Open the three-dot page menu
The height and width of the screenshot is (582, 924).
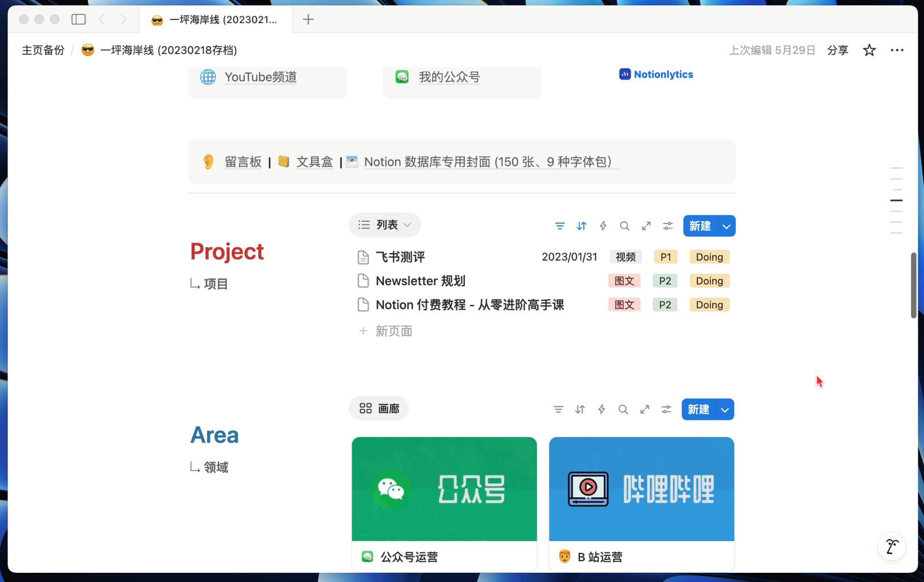(x=897, y=50)
